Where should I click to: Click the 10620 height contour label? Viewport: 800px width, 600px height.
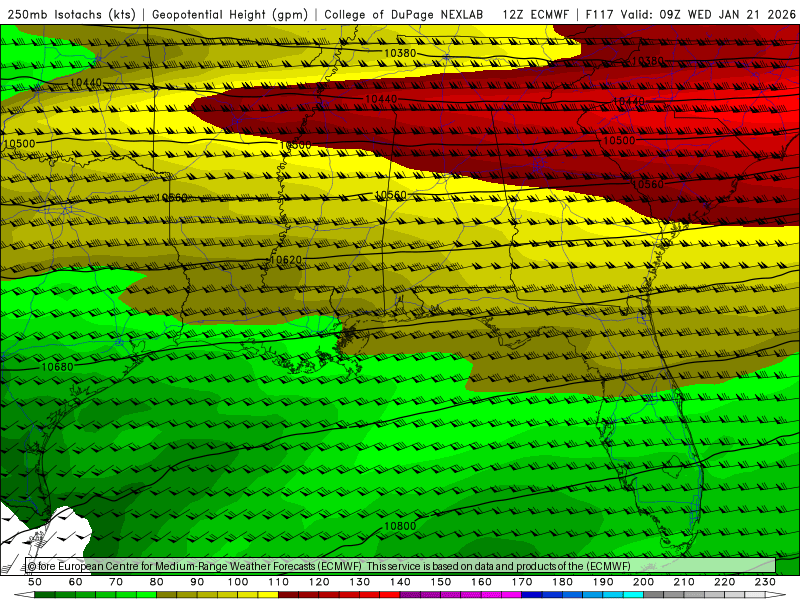click(286, 260)
